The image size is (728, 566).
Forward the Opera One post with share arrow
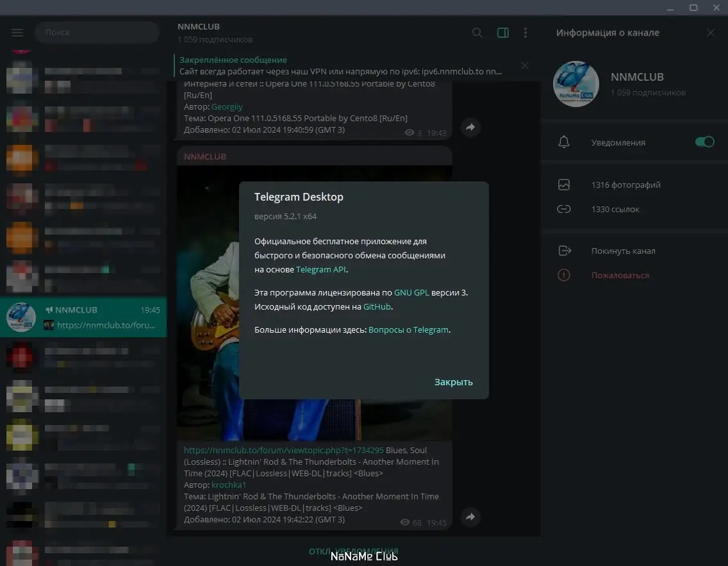pyautogui.click(x=470, y=127)
